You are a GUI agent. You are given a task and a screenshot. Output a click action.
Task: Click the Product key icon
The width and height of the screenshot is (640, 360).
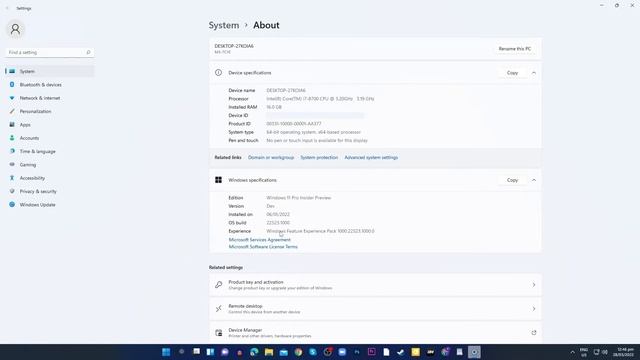click(219, 285)
